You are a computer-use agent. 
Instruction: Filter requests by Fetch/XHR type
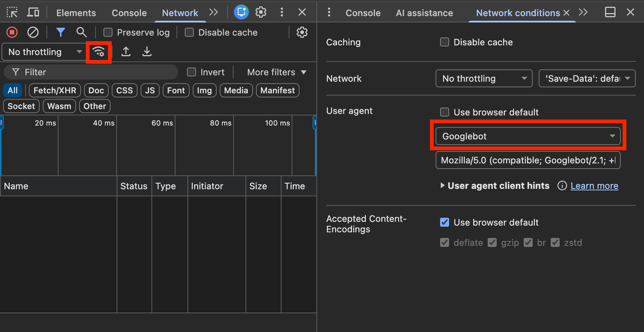tap(55, 90)
